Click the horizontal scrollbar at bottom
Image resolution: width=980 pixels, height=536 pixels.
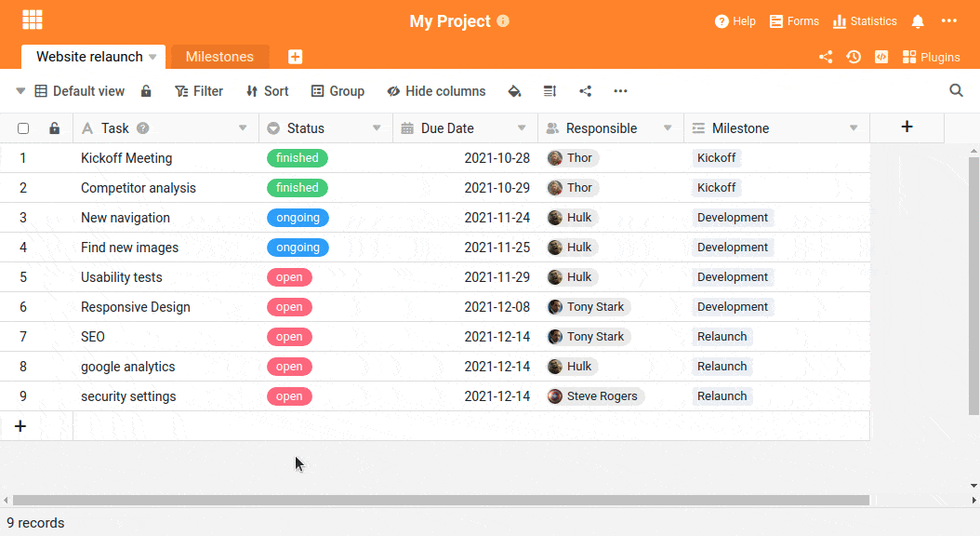(x=441, y=501)
